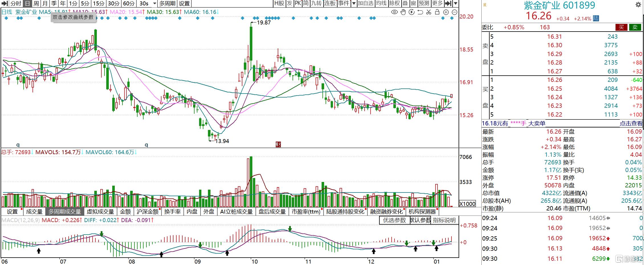Switch to the 周 weekly period tab
This screenshot has width=644, height=265.
[x=36, y=3]
